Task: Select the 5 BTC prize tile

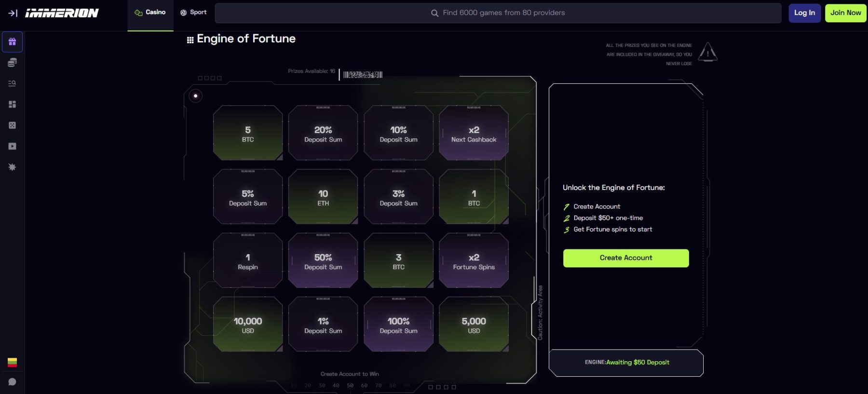Action: pyautogui.click(x=248, y=134)
